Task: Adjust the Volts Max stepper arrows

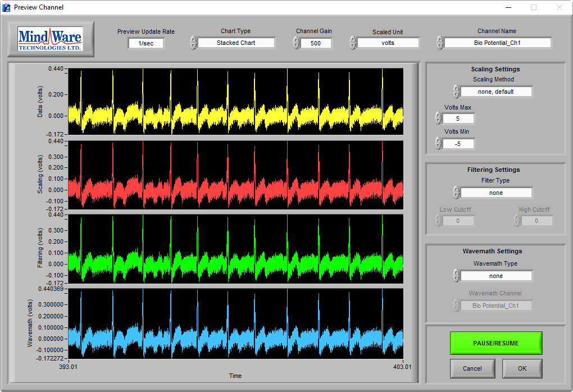Action: (439, 118)
